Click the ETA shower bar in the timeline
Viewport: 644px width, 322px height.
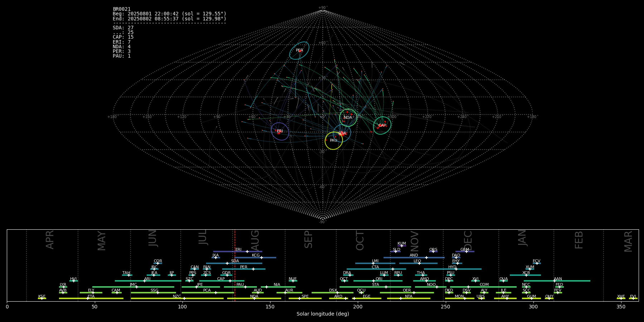[x=91, y=298]
